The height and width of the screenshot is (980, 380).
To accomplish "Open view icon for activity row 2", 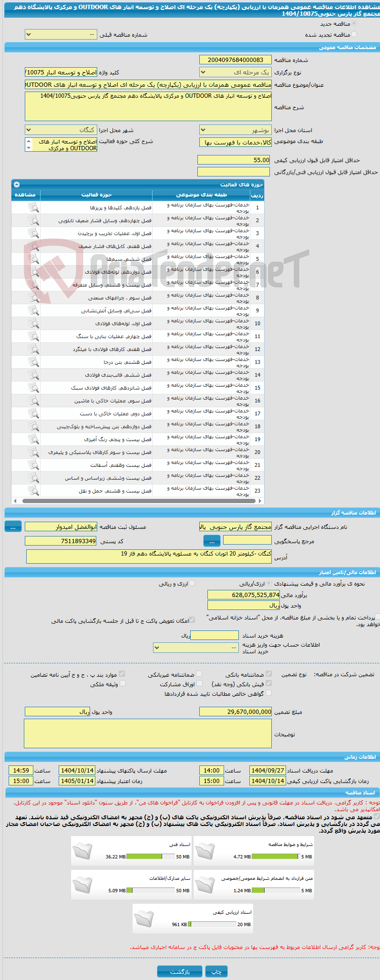I will pos(33,220).
